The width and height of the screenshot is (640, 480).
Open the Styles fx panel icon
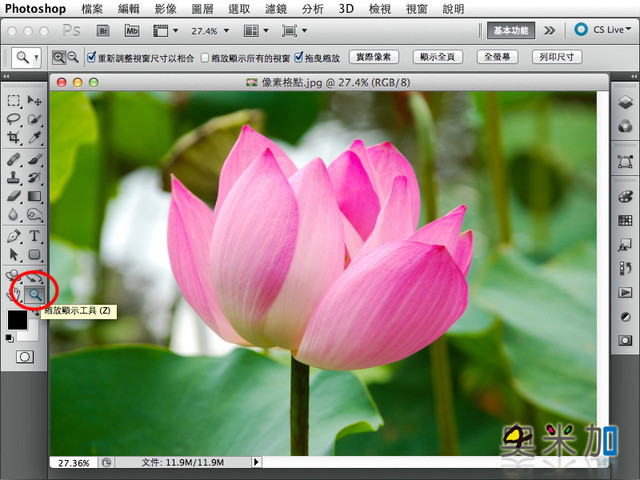[x=625, y=245]
